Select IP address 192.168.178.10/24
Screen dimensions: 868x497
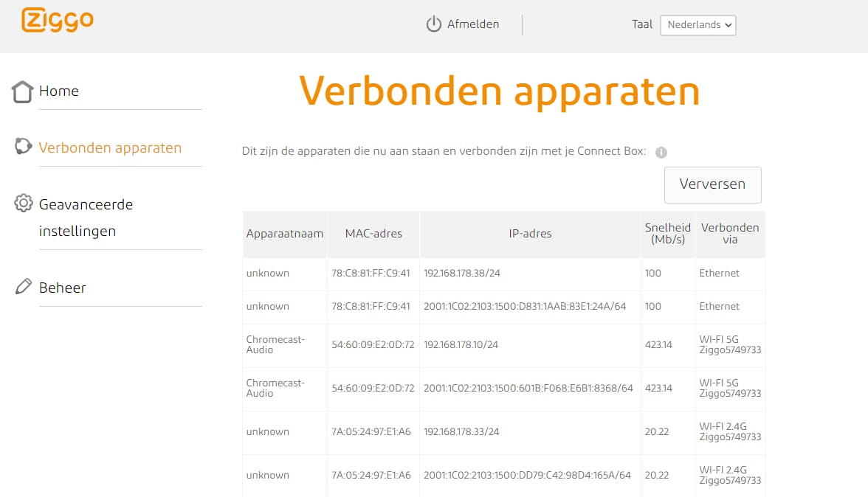461,345
